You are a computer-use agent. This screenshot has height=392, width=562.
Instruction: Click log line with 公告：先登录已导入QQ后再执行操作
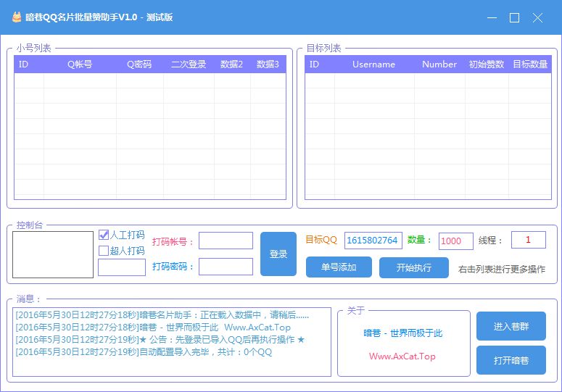(x=160, y=339)
